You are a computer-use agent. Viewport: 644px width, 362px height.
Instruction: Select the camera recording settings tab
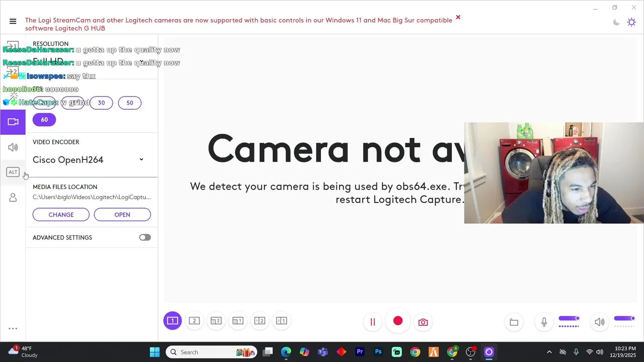coord(13,122)
